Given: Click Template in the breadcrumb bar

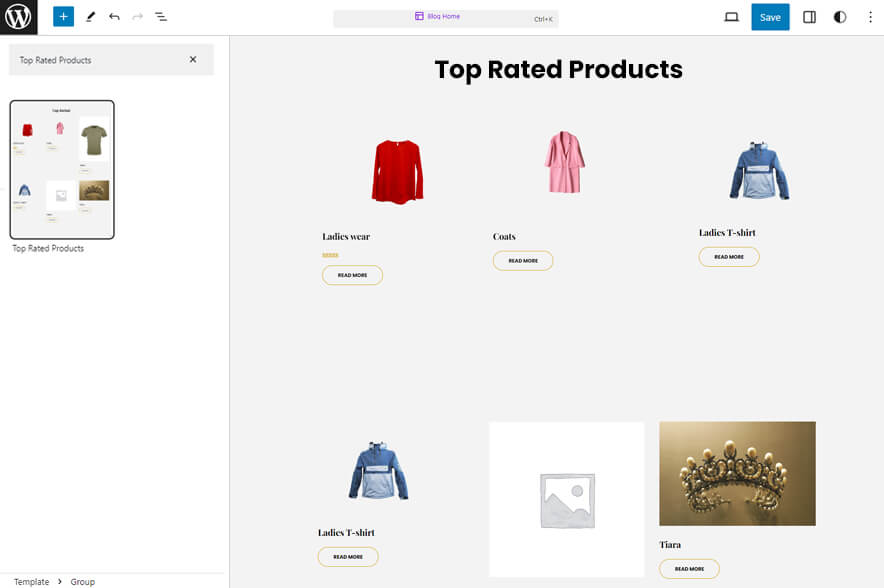Looking at the screenshot, I should point(31,581).
